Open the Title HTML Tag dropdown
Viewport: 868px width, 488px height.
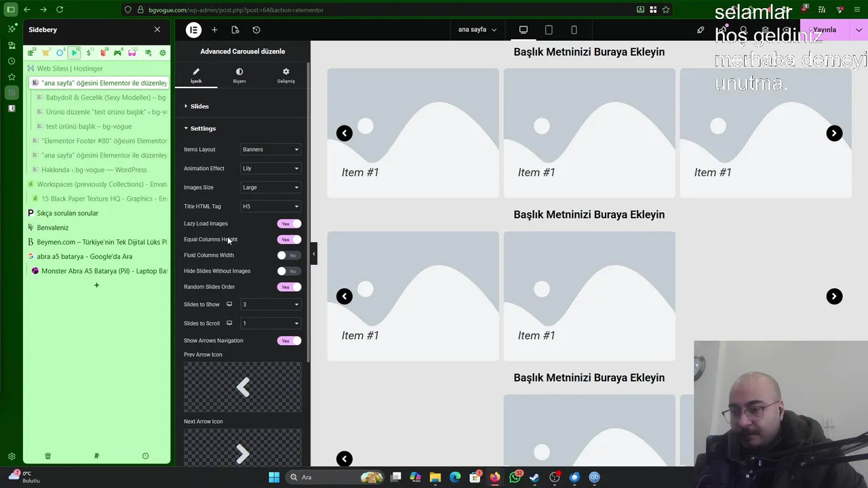click(x=271, y=206)
